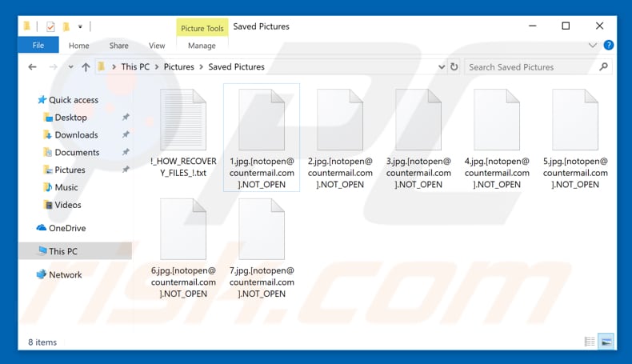Select the 7.jpg.[notopen@countermail.com].NOT_OPEN file icon
The width and height of the screenshot is (632, 364).
tap(262, 230)
